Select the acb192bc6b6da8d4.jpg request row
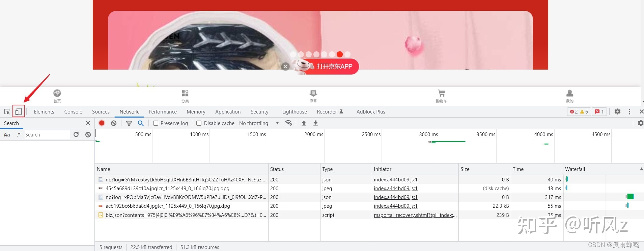This screenshot has height=251, width=644. [369, 206]
